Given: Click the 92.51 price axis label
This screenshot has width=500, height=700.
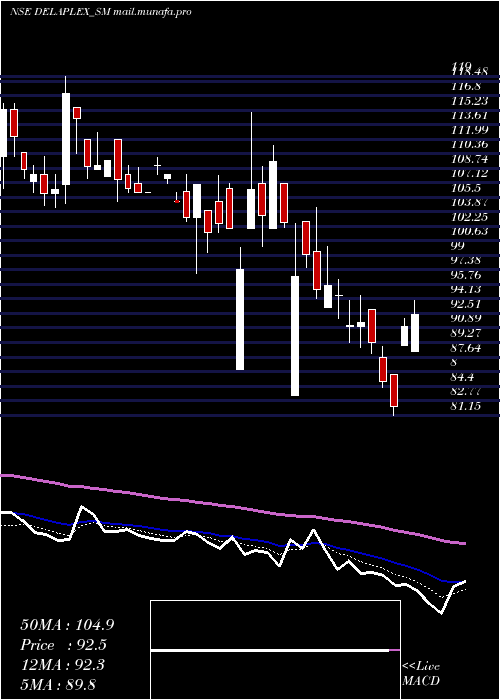Looking at the screenshot, I should (x=467, y=304).
